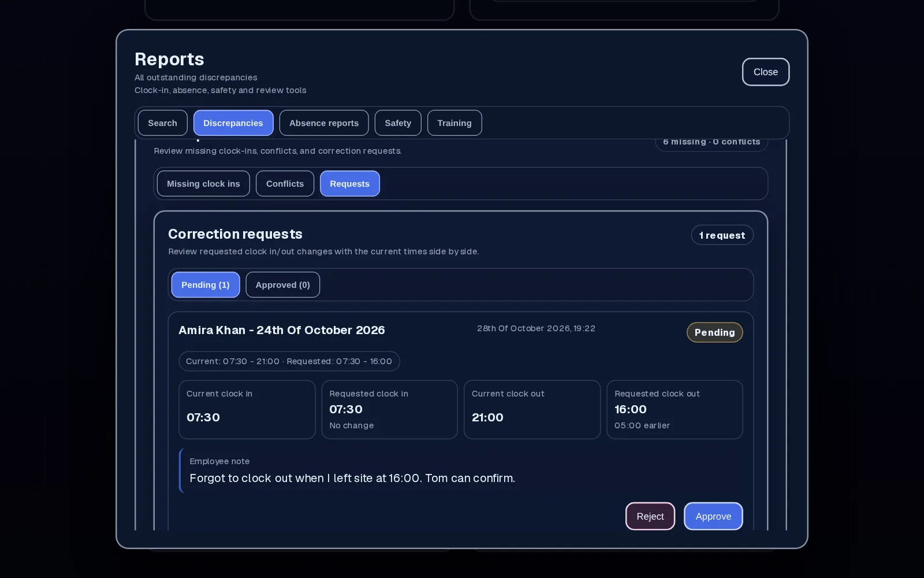Show Approved (0) requests
The width and height of the screenshot is (924, 578).
tap(283, 285)
